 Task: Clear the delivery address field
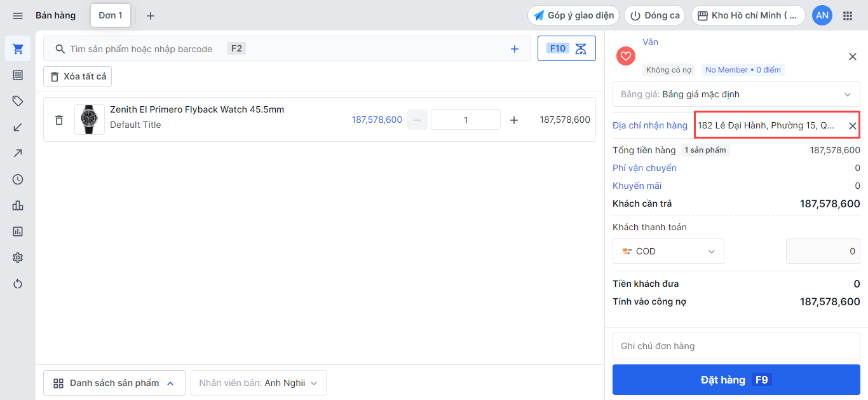853,126
